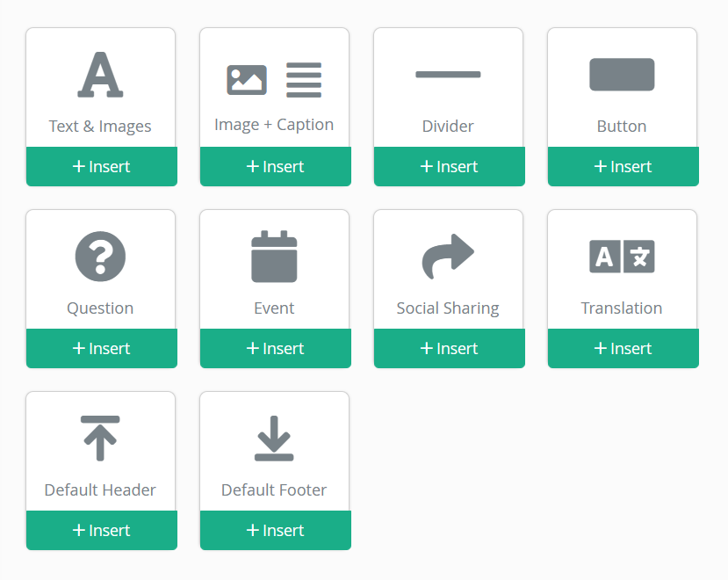Select the Event calendar icon

click(274, 257)
